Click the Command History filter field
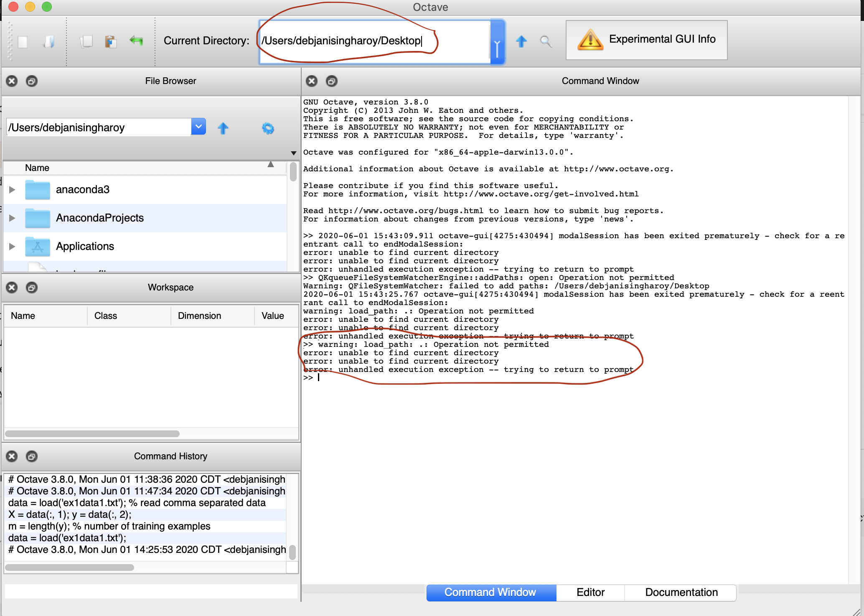Screen dimensions: 864x616 151,591
